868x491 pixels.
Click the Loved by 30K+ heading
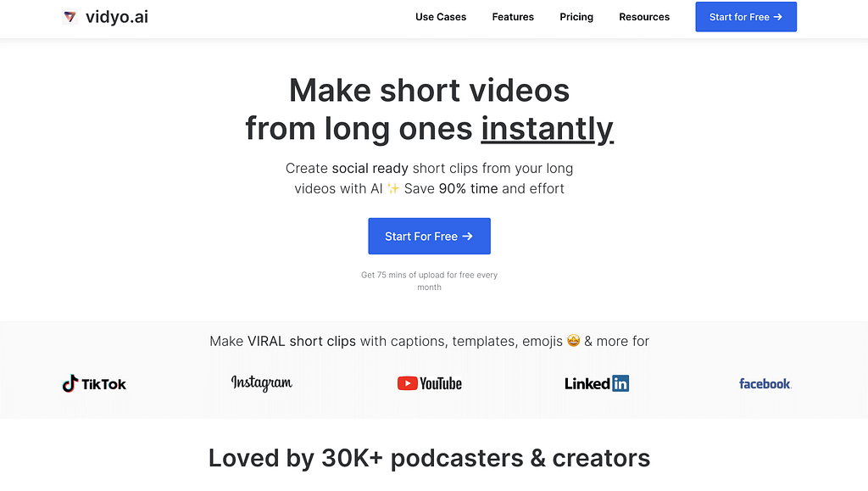(430, 458)
